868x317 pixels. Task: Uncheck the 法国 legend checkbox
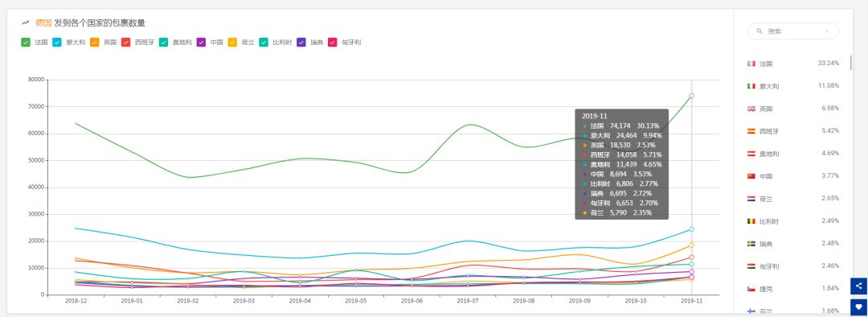(26, 42)
